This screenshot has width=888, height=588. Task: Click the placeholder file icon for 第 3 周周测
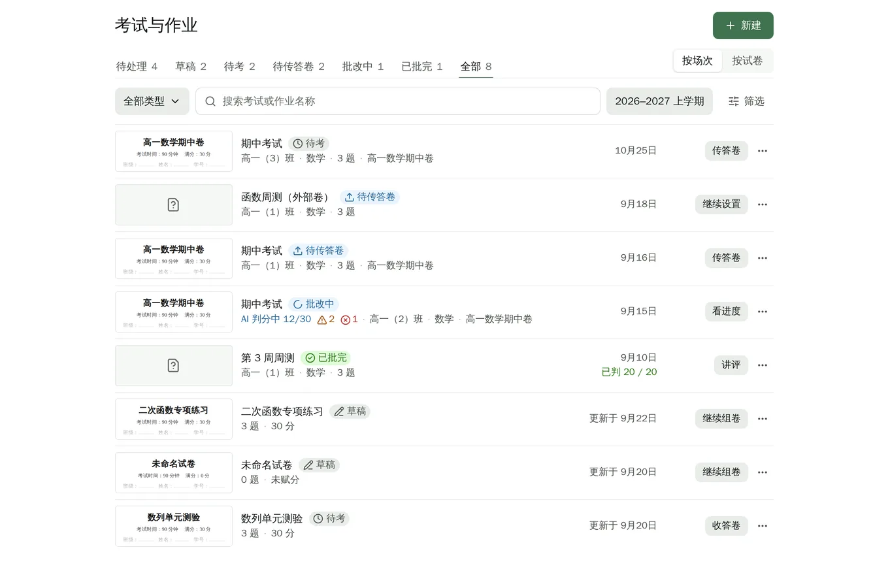[x=173, y=365]
